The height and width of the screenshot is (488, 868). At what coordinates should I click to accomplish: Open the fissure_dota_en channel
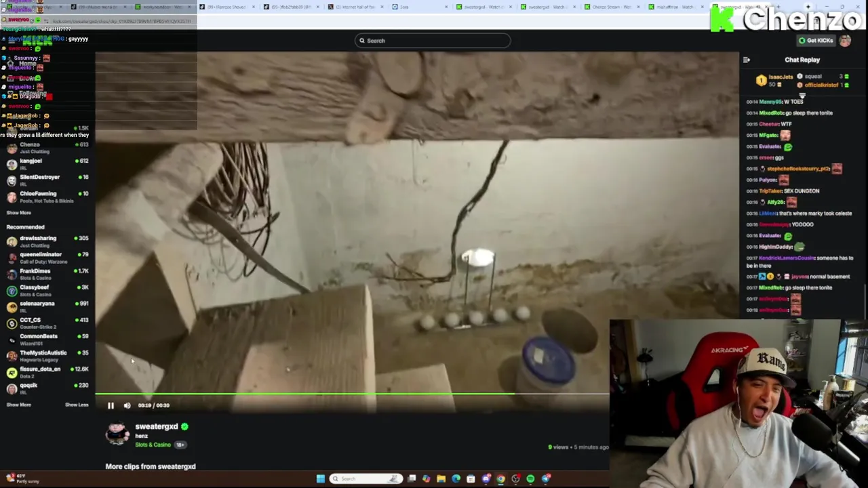pyautogui.click(x=47, y=371)
